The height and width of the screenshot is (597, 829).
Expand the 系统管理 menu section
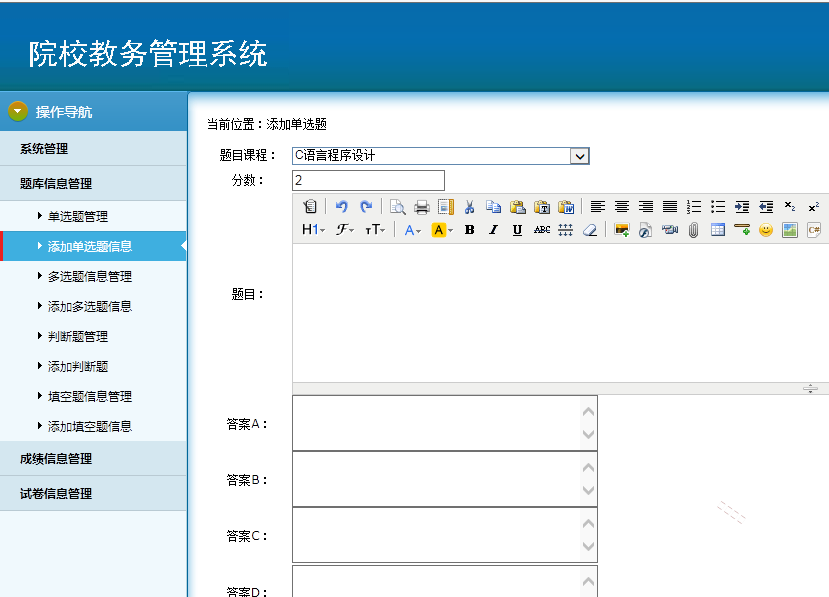[93, 149]
